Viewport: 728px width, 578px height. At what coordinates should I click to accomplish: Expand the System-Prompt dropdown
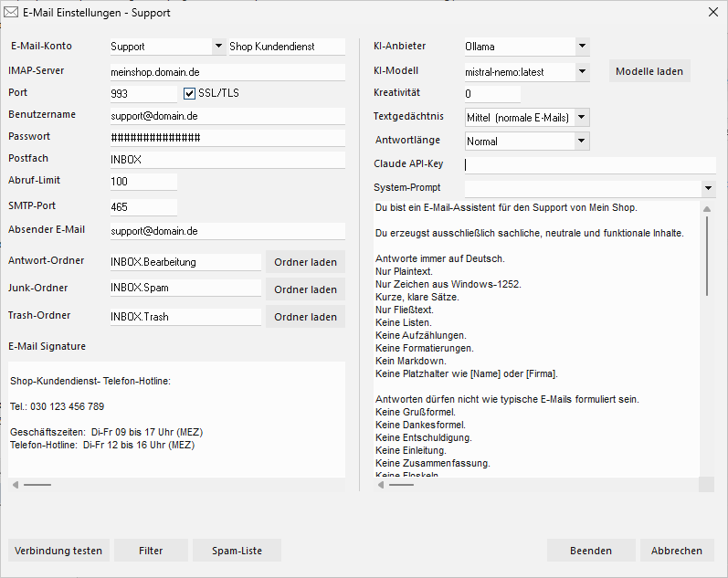(x=709, y=188)
